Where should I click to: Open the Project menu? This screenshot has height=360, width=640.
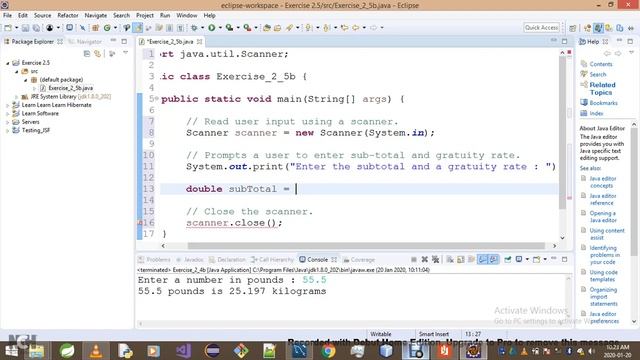(145, 16)
